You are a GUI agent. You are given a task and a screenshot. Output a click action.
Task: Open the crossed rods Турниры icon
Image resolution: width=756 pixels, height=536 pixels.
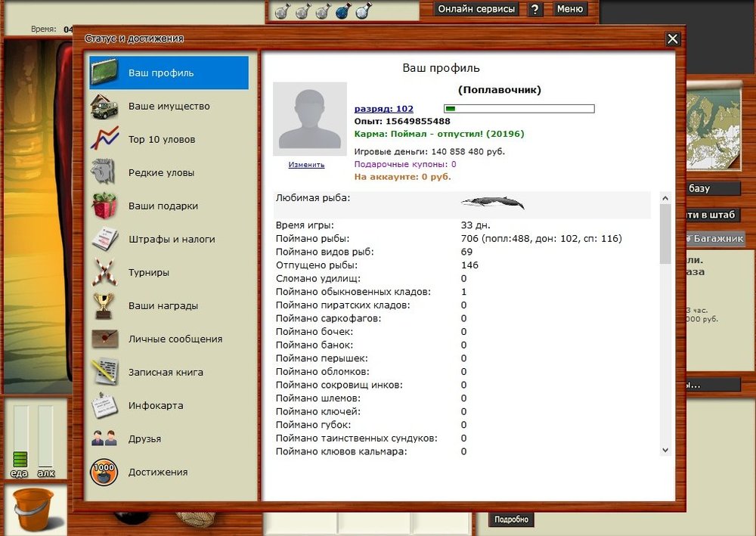point(104,273)
